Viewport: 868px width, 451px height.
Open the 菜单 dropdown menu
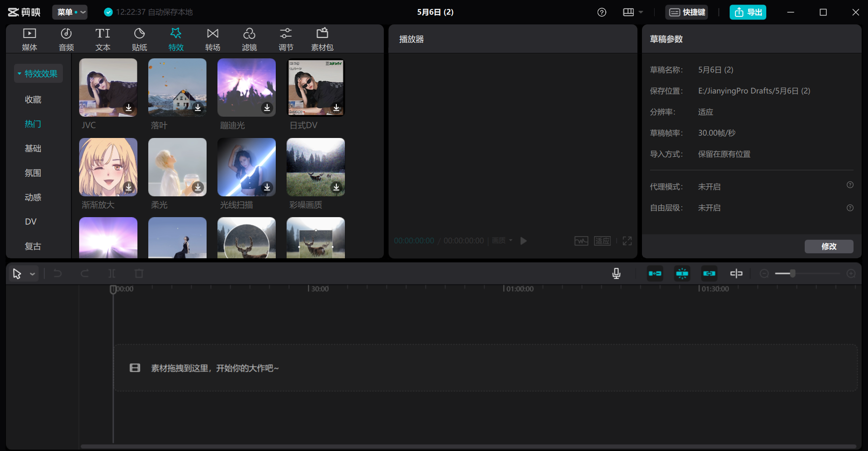coord(70,12)
